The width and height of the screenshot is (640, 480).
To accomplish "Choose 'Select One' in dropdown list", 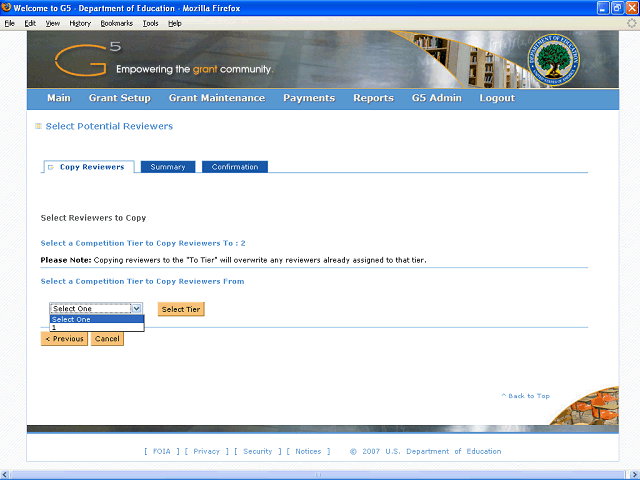I will point(97,319).
